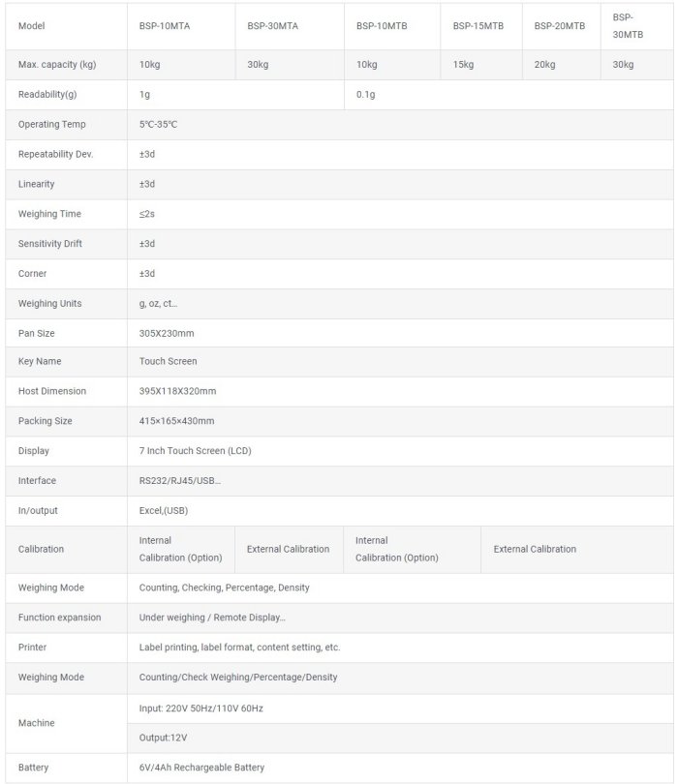Screen dimensions: 678x784
Task: Click the 15kg max capacity cell
Action: click(x=463, y=65)
